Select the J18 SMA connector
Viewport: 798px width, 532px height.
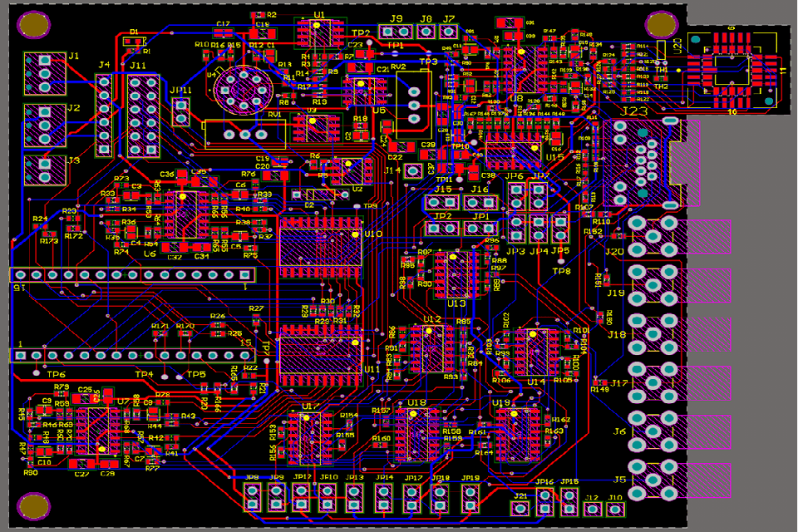[x=653, y=334]
